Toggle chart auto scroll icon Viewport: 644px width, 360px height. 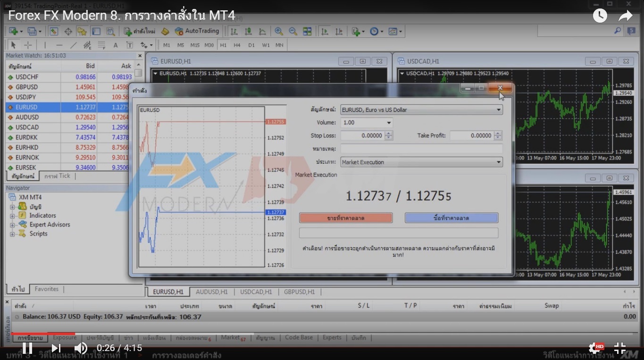coord(325,31)
